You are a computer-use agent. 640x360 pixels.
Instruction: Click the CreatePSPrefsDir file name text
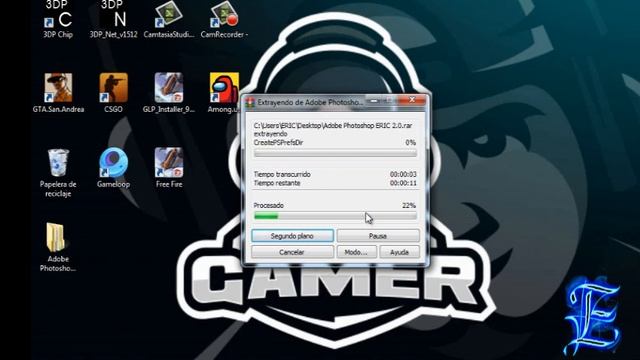point(278,142)
